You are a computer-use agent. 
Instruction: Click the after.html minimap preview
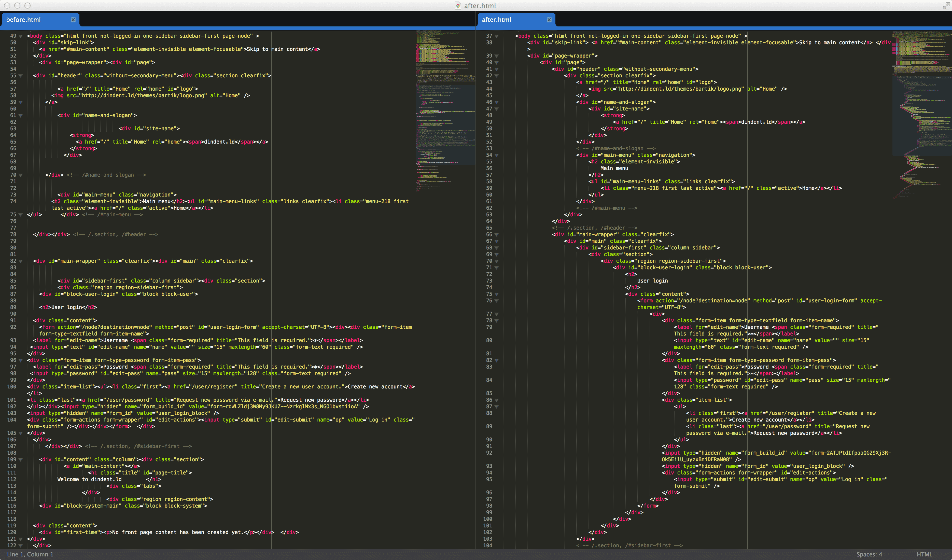click(922, 115)
